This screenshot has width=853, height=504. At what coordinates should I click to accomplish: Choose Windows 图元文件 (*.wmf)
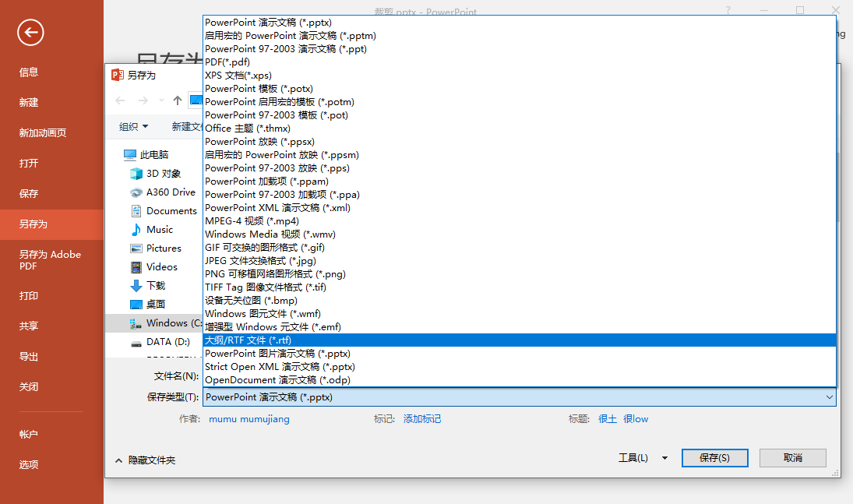pyautogui.click(x=519, y=313)
